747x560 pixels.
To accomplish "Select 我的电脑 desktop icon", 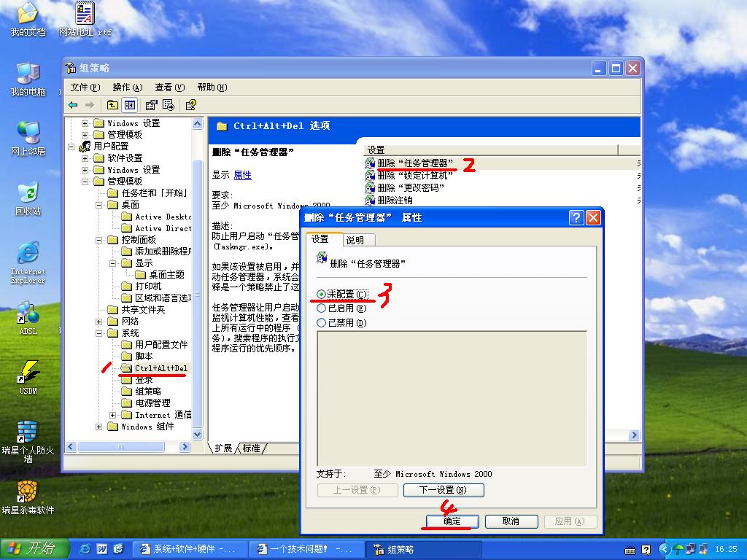I will [28, 79].
